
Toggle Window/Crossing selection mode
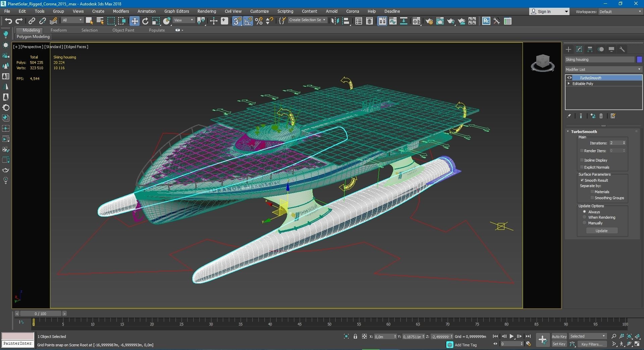click(x=121, y=21)
